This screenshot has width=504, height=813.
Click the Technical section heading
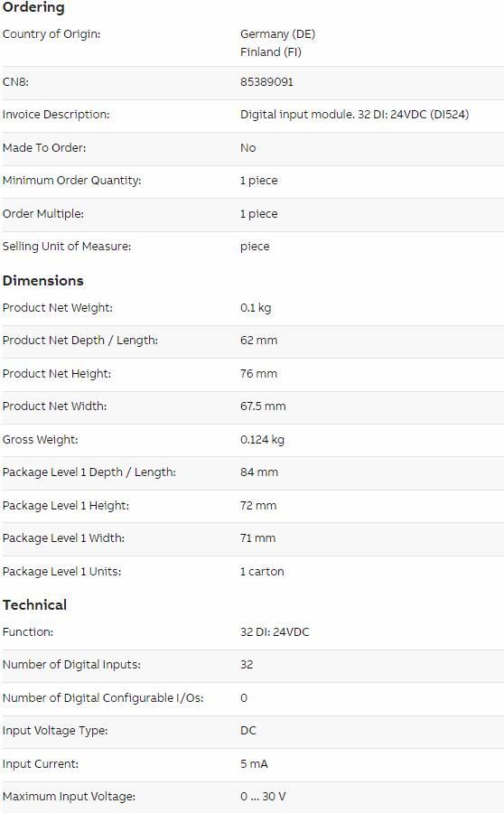(34, 604)
